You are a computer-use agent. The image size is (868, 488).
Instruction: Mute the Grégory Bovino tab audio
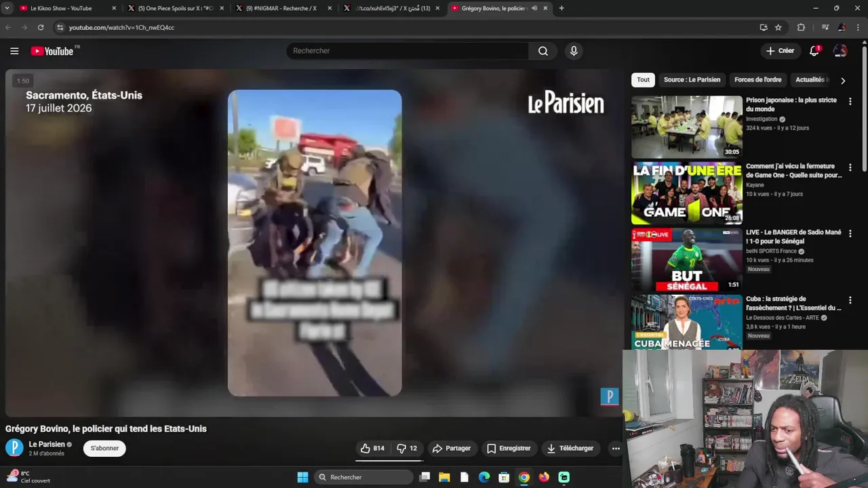pyautogui.click(x=534, y=8)
